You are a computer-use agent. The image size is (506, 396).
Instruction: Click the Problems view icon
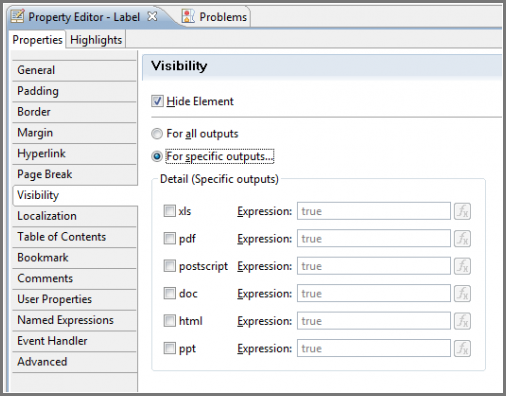(188, 16)
